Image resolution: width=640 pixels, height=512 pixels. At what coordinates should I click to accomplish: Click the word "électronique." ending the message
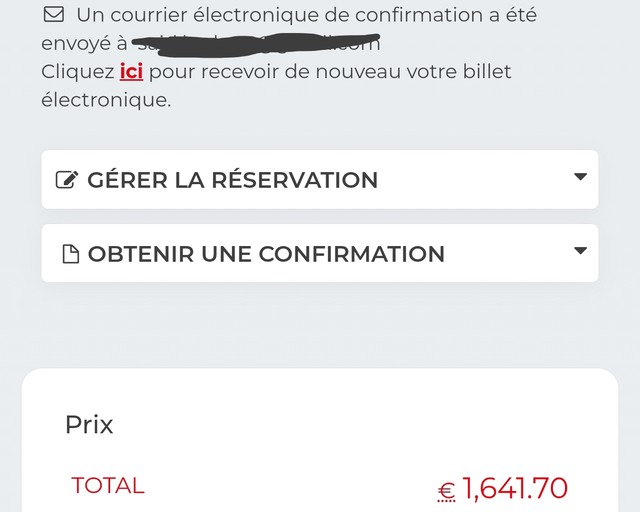pyautogui.click(x=106, y=100)
